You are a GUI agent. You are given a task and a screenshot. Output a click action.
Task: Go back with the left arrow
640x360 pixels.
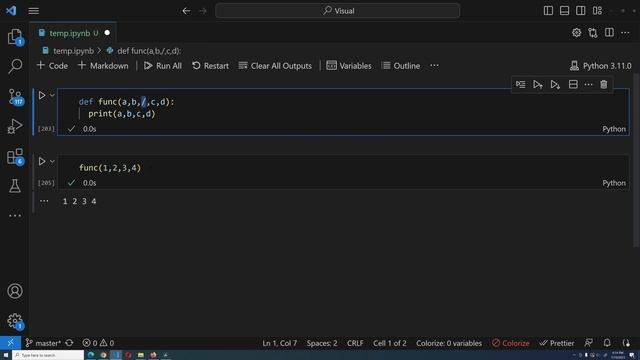186,11
